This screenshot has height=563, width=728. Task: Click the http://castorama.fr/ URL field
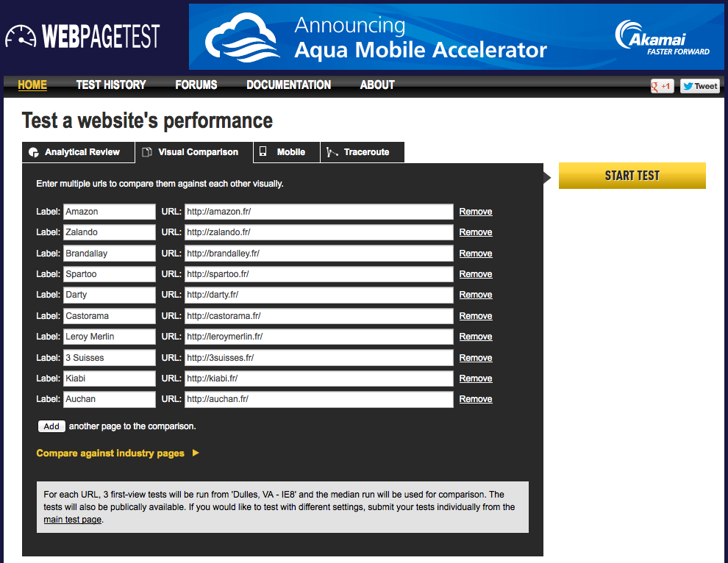(319, 316)
